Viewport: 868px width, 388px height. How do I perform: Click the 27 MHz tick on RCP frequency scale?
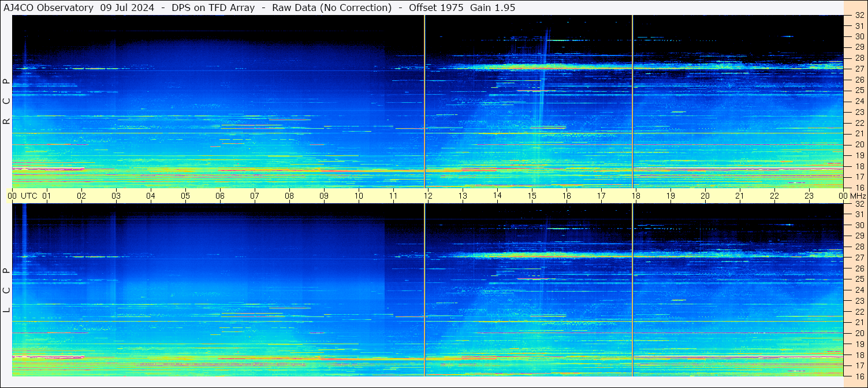click(x=859, y=69)
